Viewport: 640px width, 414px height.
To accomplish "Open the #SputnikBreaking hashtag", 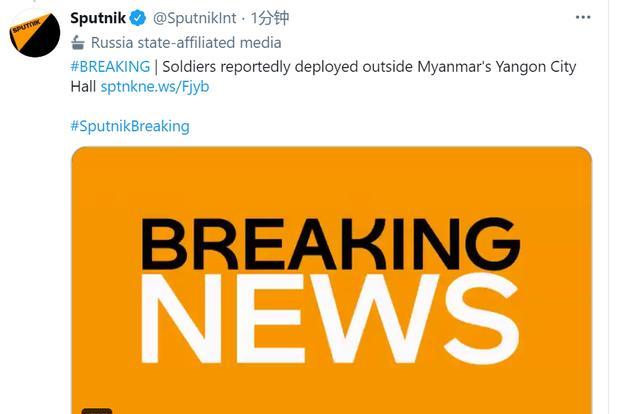I will [x=129, y=126].
